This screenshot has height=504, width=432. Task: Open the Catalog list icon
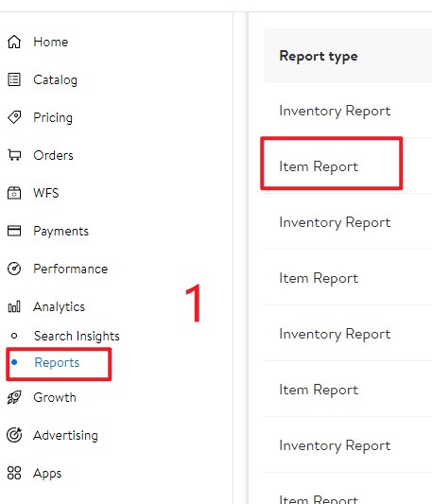pyautogui.click(x=14, y=79)
